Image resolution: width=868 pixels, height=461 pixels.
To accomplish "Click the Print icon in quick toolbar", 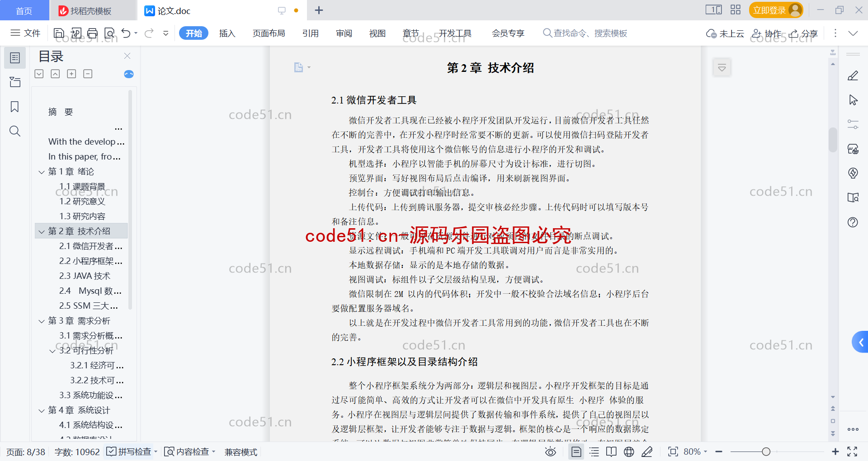I will tap(92, 33).
